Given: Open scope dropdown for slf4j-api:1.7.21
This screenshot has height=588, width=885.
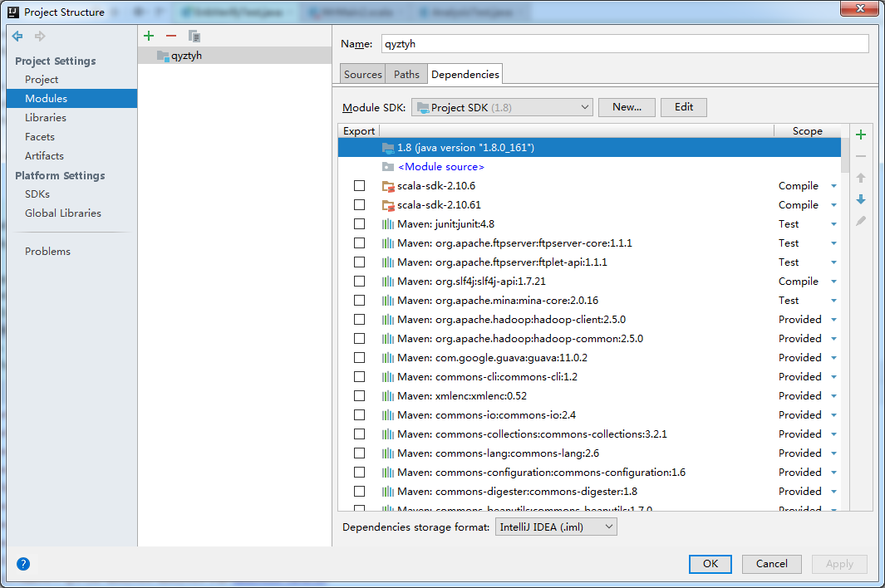Looking at the screenshot, I should (x=833, y=282).
